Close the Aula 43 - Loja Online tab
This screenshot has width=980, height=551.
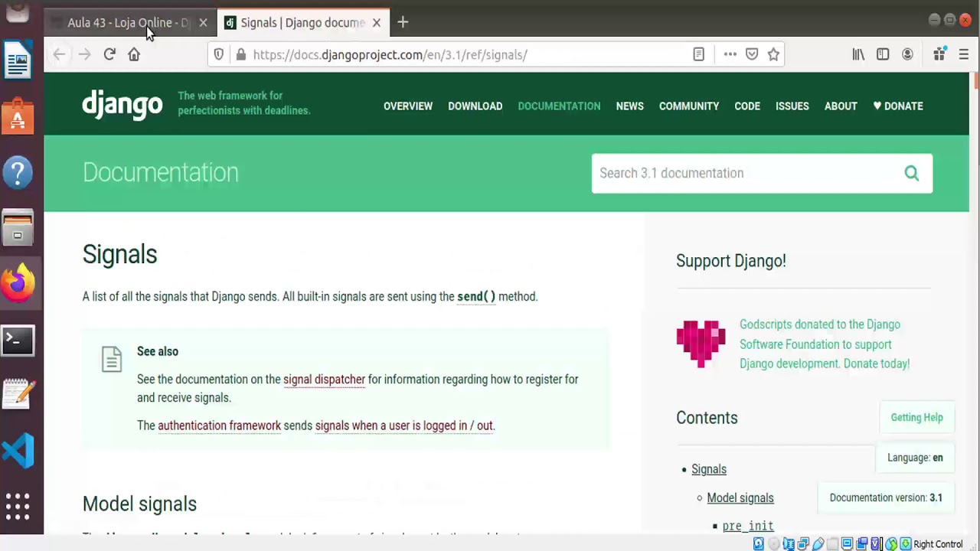click(x=203, y=23)
